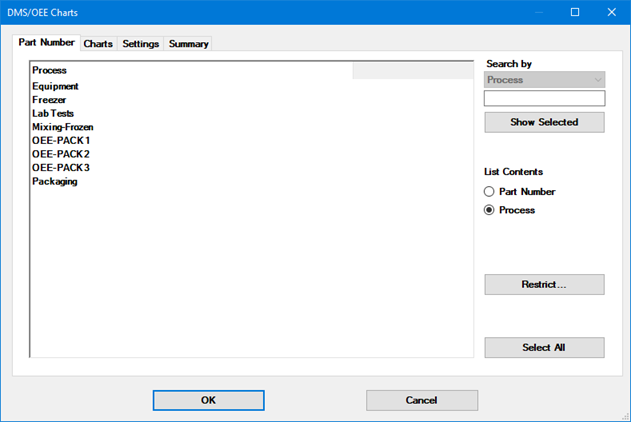Screen dimensions: 631x422
Task: Choose the Process radio option
Action: pyautogui.click(x=489, y=211)
